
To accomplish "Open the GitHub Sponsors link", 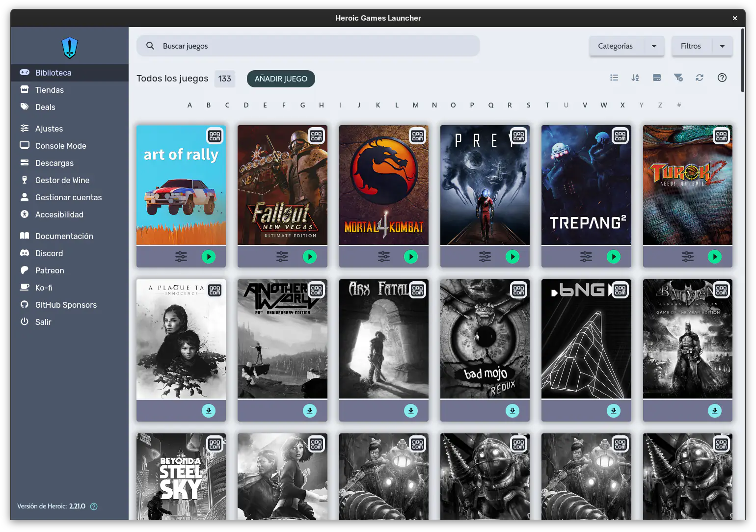I will 66,304.
